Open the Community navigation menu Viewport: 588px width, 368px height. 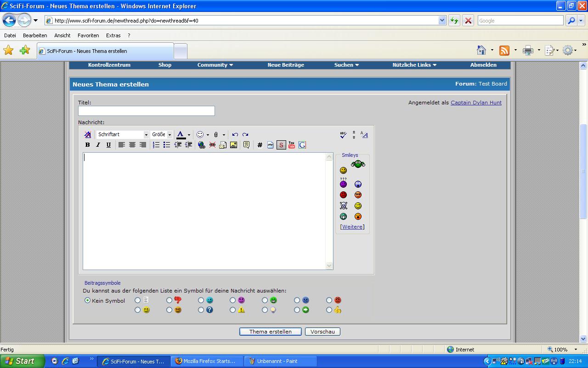pyautogui.click(x=215, y=65)
